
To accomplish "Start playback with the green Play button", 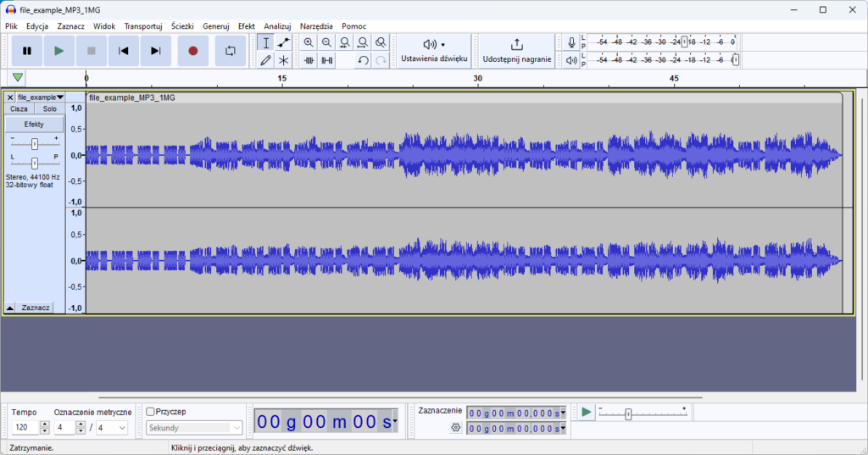I will coord(58,51).
